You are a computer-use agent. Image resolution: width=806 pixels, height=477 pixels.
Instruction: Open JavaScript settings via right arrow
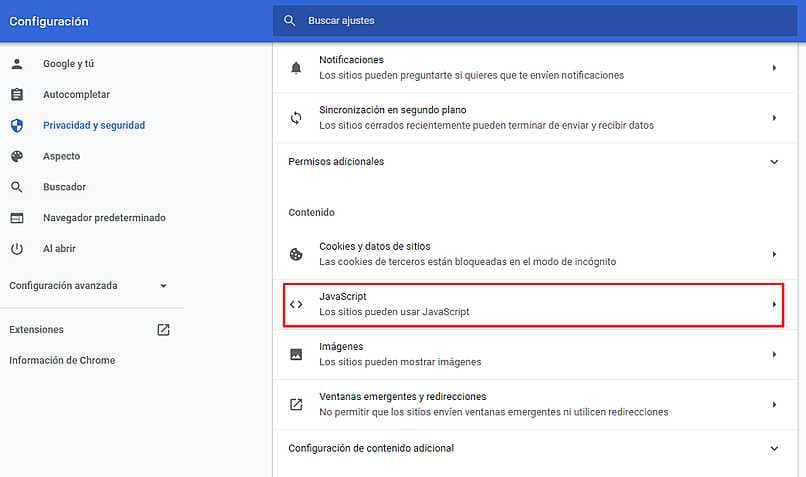[x=774, y=304]
